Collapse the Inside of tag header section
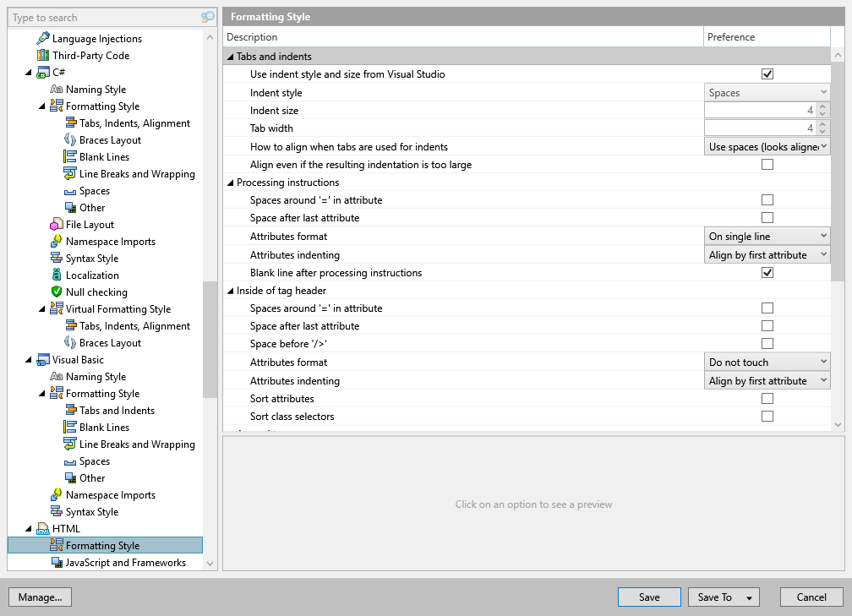 click(x=232, y=290)
